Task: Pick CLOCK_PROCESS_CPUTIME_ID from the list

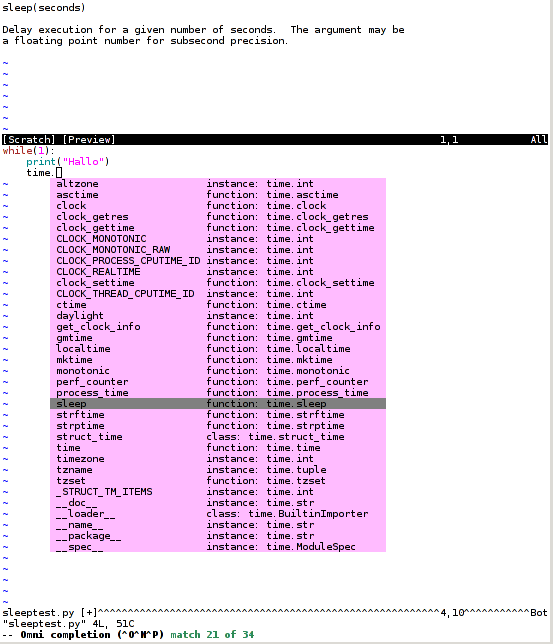Action: pos(218,261)
